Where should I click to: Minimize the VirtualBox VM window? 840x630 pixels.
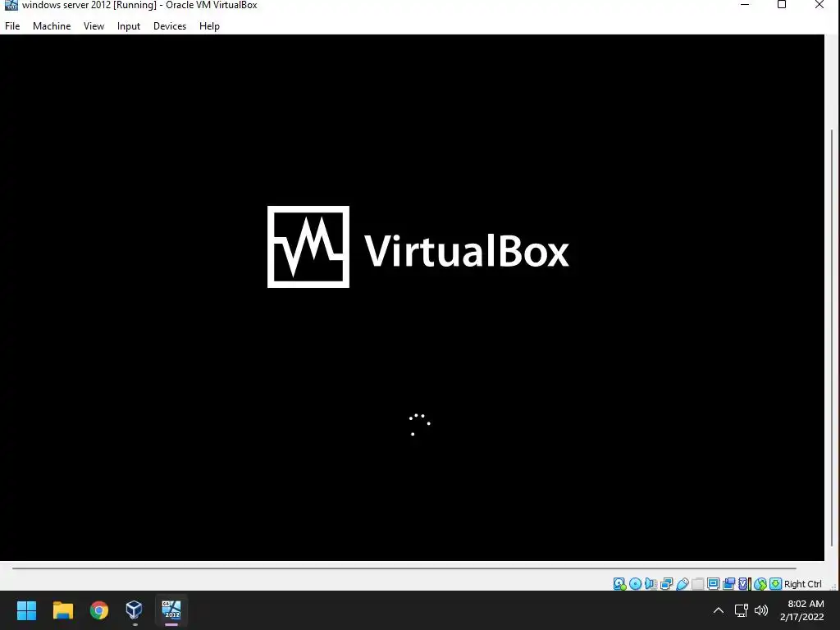(745, 5)
